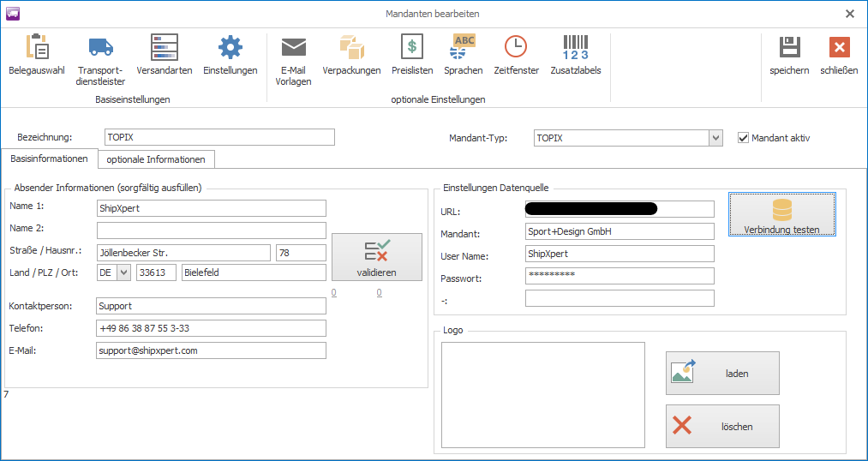Image resolution: width=868 pixels, height=461 pixels.
Task: Open Transportdienstleister truck icon
Action: pyautogui.click(x=101, y=47)
